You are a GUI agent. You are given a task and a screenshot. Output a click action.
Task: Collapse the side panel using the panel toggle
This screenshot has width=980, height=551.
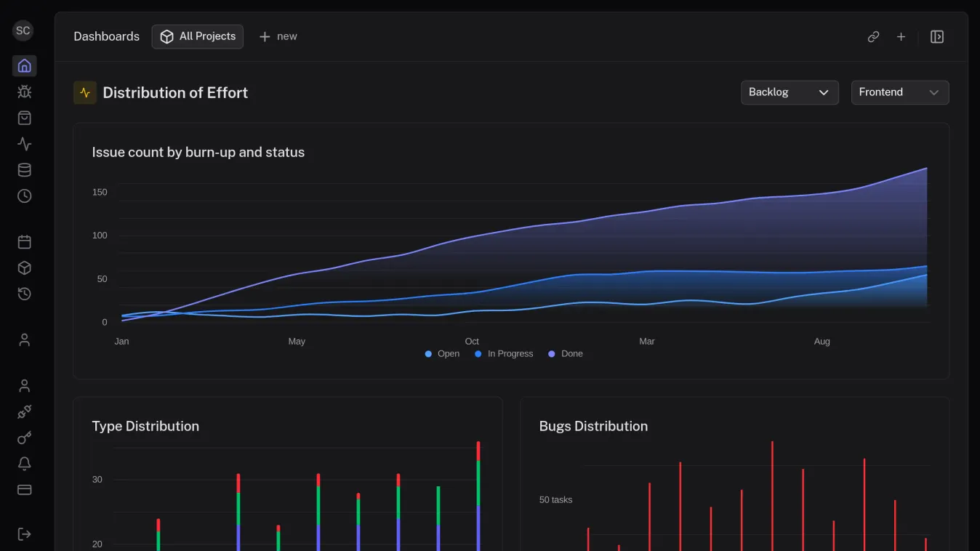point(937,36)
